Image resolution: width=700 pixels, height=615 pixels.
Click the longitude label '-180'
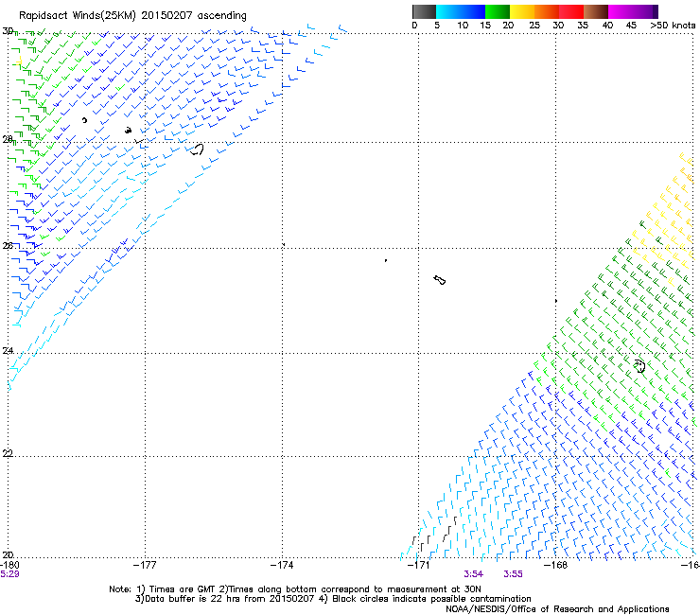click(x=9, y=565)
